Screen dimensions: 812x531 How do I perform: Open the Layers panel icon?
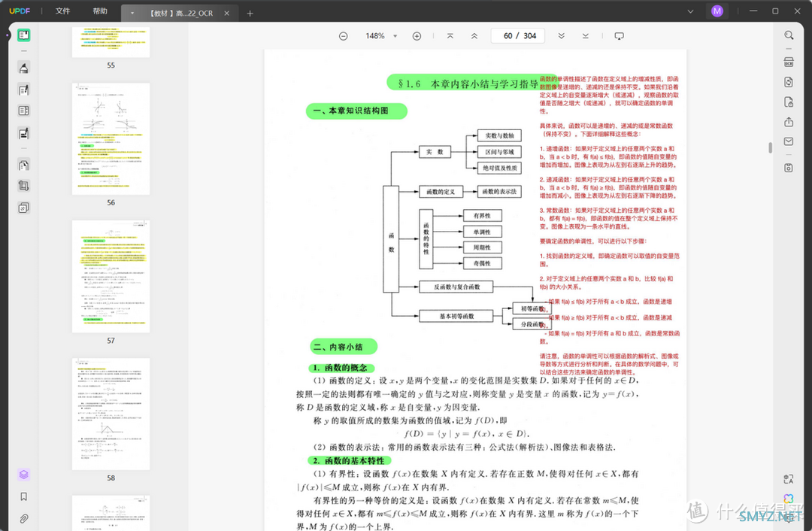tap(23, 475)
